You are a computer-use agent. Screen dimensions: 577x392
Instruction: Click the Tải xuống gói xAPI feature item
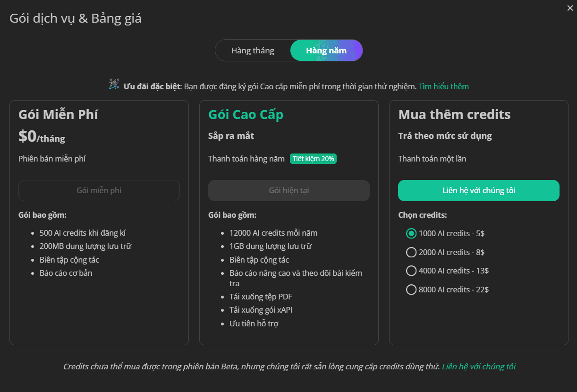click(261, 310)
